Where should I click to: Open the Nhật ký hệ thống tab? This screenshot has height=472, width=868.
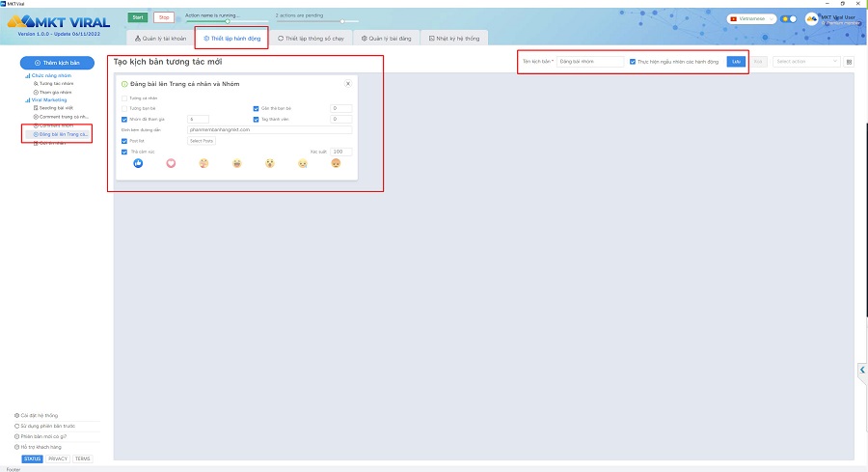point(454,39)
